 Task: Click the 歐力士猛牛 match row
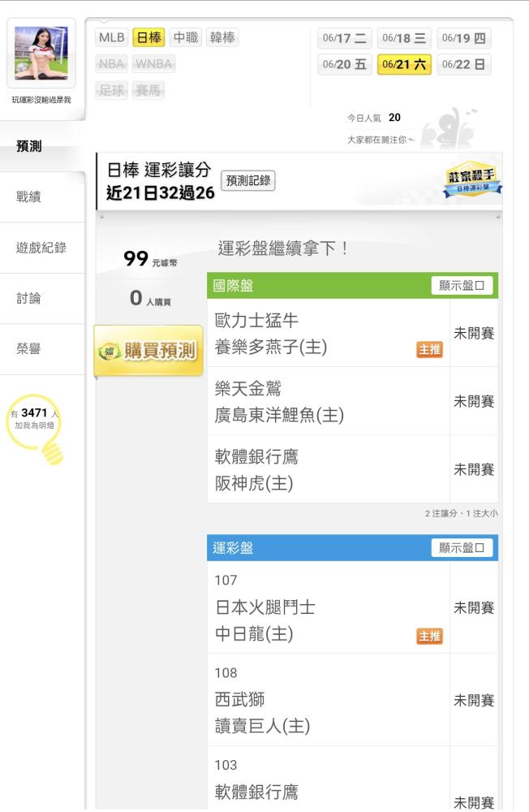click(x=328, y=333)
